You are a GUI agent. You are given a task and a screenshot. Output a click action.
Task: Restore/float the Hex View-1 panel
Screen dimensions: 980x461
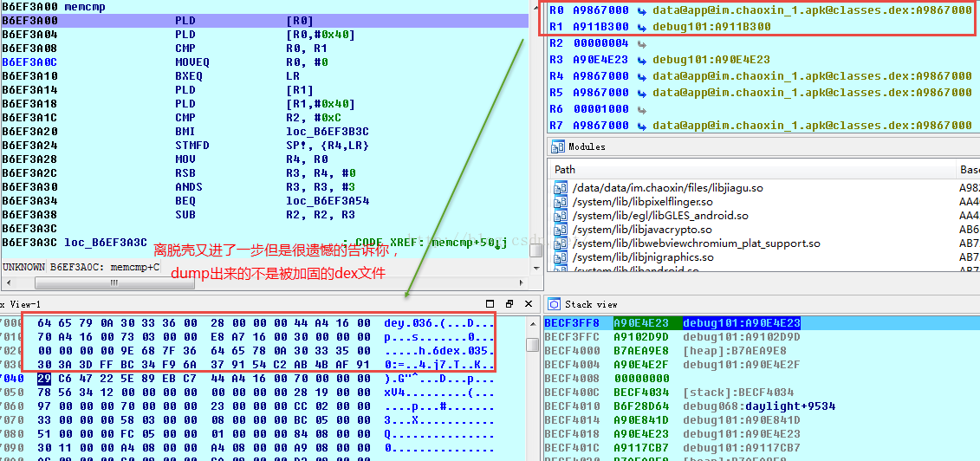(x=510, y=303)
